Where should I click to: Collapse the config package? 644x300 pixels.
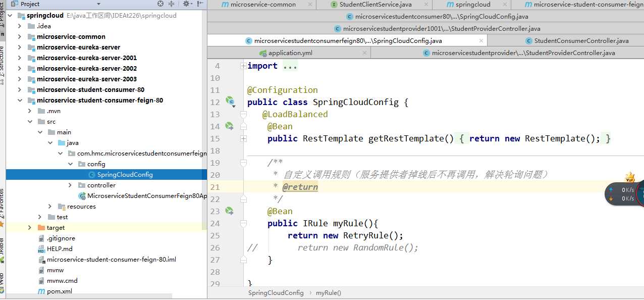tap(70, 164)
